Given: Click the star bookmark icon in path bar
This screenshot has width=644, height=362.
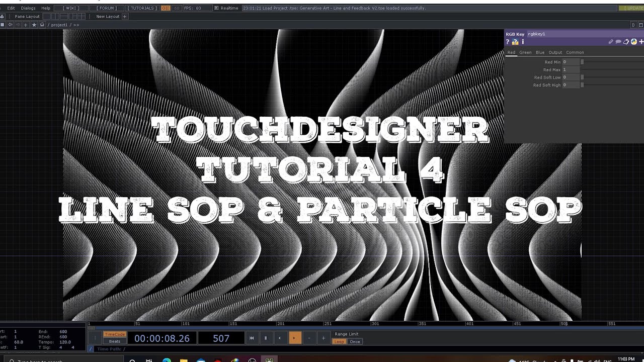Looking at the screenshot, I should coord(34,25).
